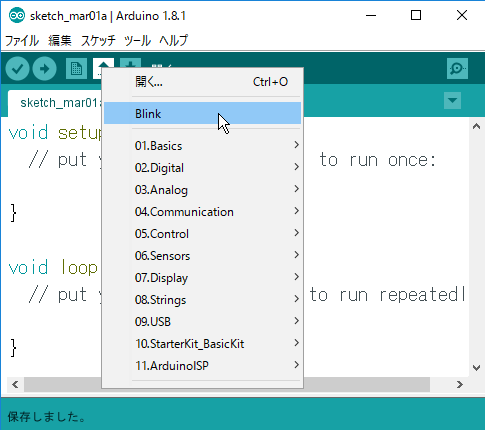
Task: Expand the 08.Strings examples submenu
Action: pos(202,300)
